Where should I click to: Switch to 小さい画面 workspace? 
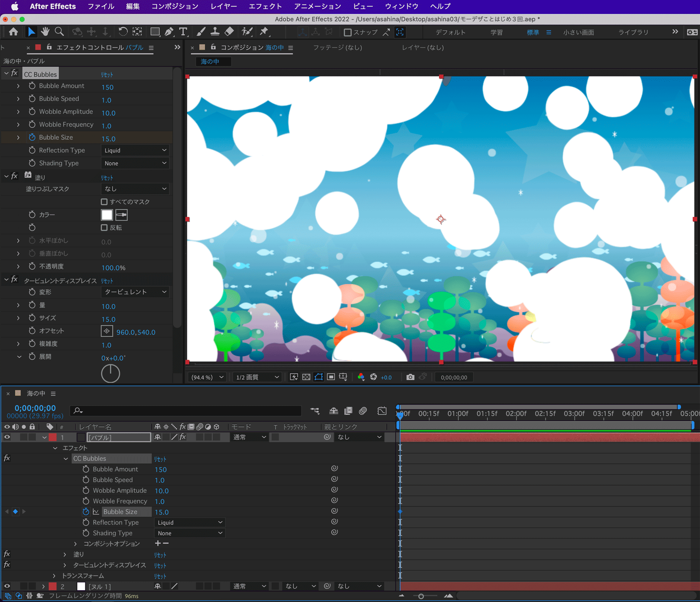[x=578, y=32]
